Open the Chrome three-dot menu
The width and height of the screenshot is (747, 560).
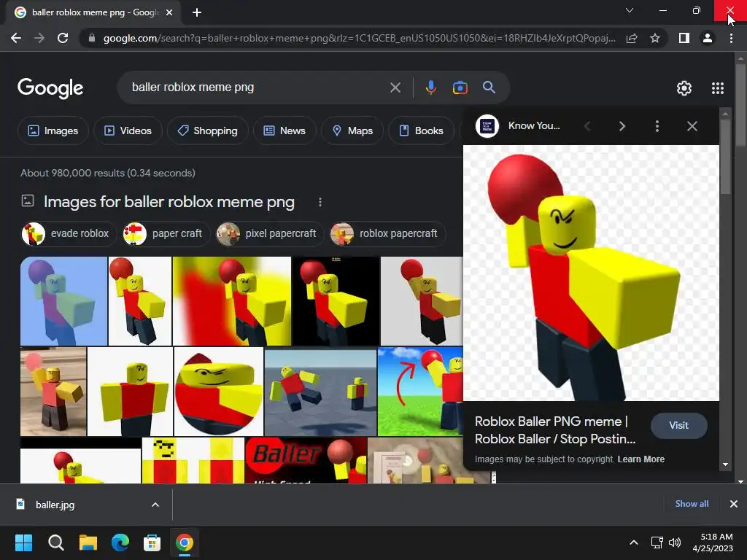[x=731, y=38]
